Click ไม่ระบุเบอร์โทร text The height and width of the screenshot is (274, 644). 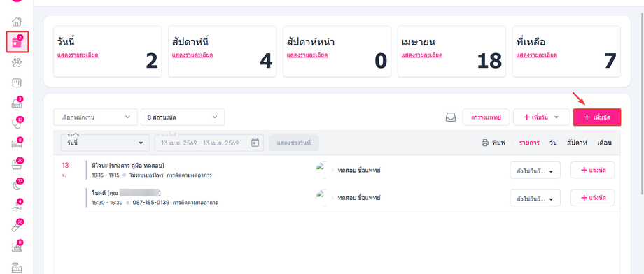click(x=146, y=175)
